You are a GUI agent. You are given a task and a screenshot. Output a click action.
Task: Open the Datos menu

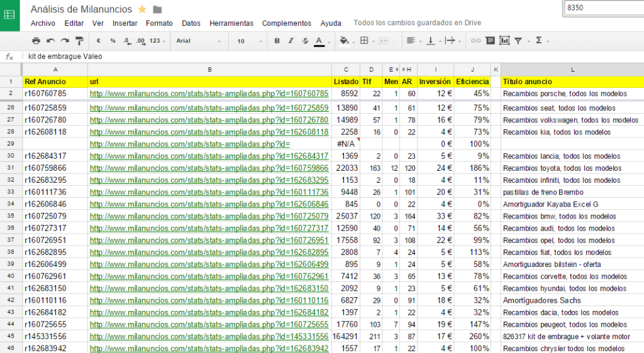(191, 23)
